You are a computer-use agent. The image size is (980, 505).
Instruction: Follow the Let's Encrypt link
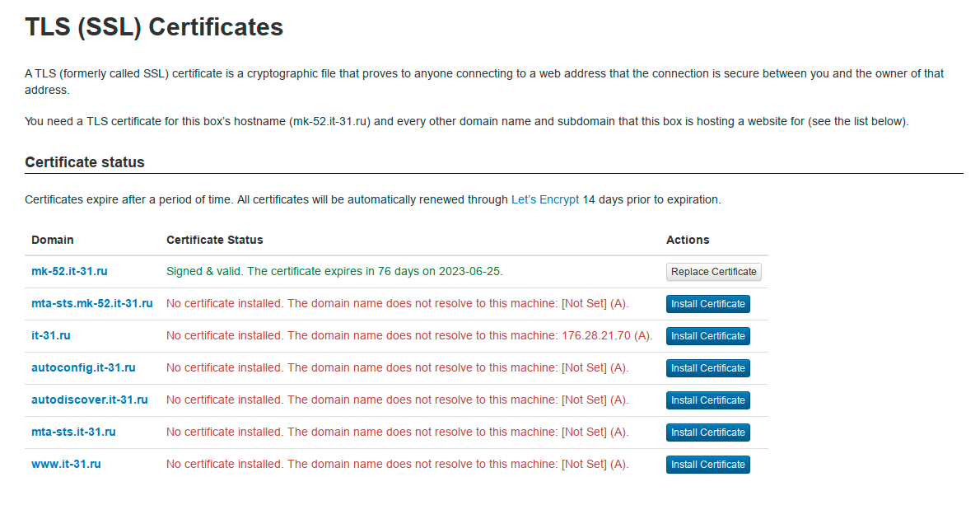point(545,199)
